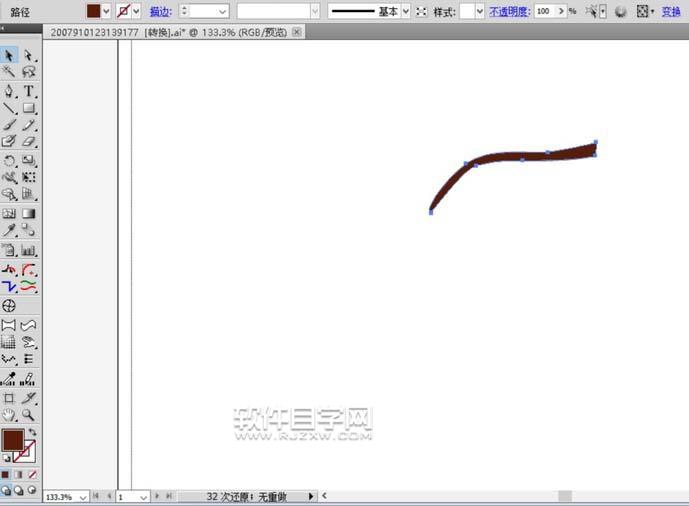Activate the stroke box in toolbox

click(x=28, y=455)
